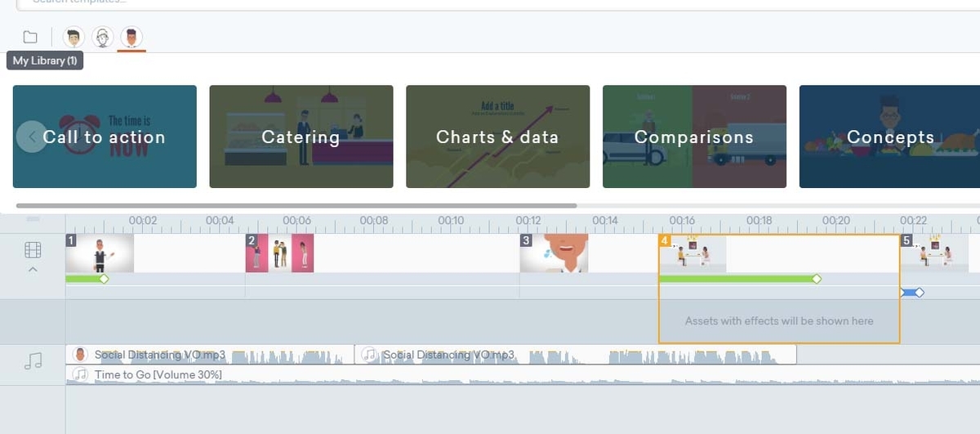Go back with the left arrow on template categories

point(32,136)
